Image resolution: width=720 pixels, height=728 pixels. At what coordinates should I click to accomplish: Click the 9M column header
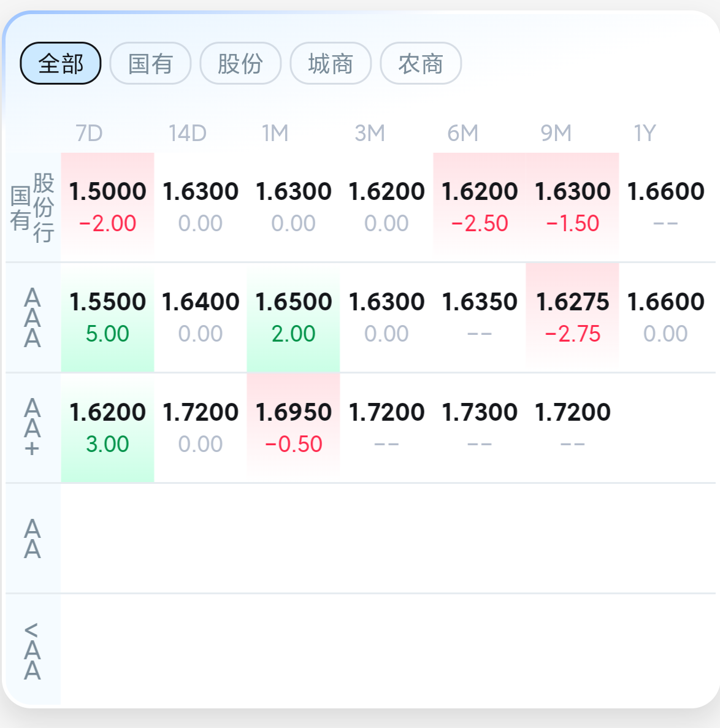pyautogui.click(x=556, y=133)
